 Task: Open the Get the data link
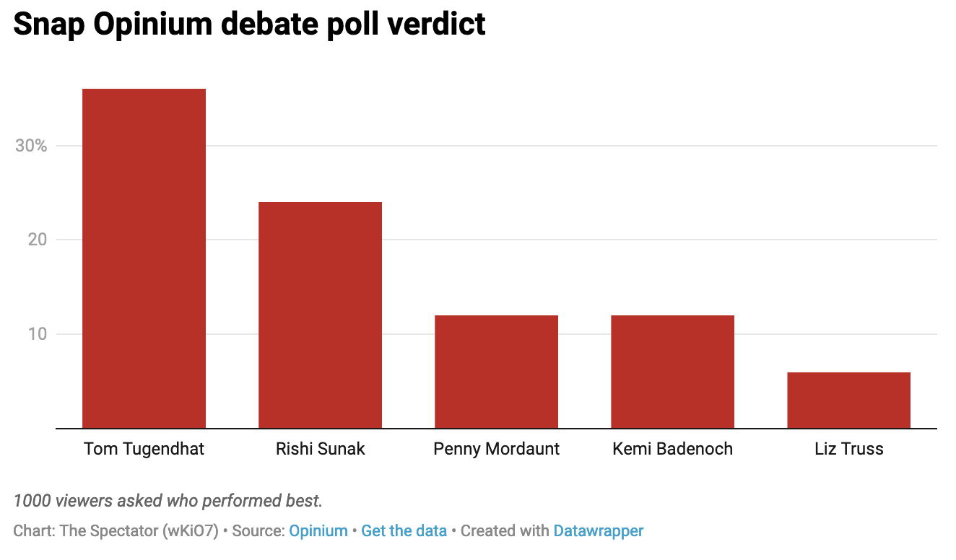tap(404, 531)
